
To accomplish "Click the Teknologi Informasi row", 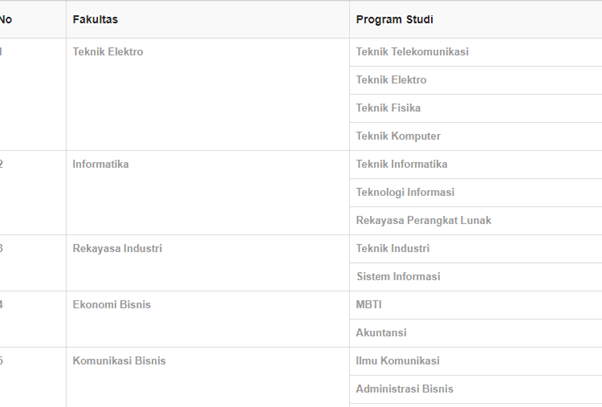I will (476, 192).
